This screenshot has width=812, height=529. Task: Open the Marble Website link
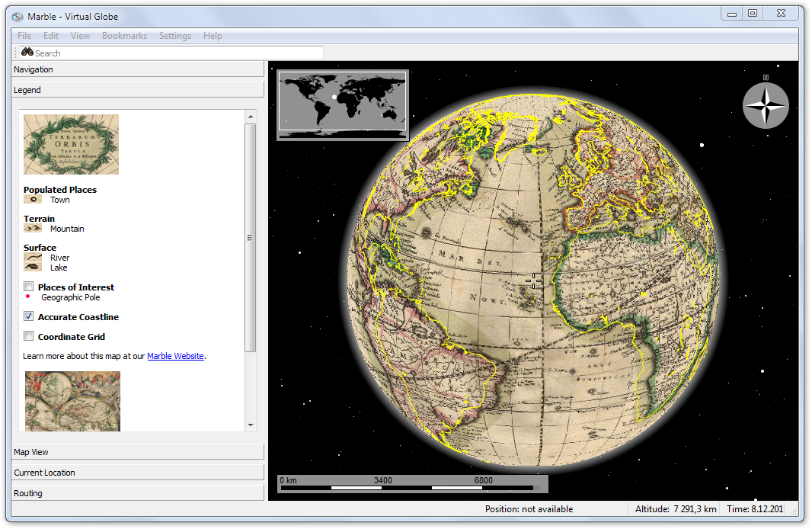[x=175, y=356]
